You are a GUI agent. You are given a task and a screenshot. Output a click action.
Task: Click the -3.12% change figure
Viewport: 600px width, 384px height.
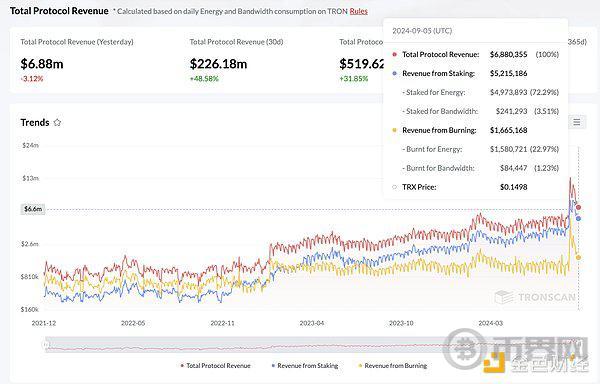click(32, 79)
